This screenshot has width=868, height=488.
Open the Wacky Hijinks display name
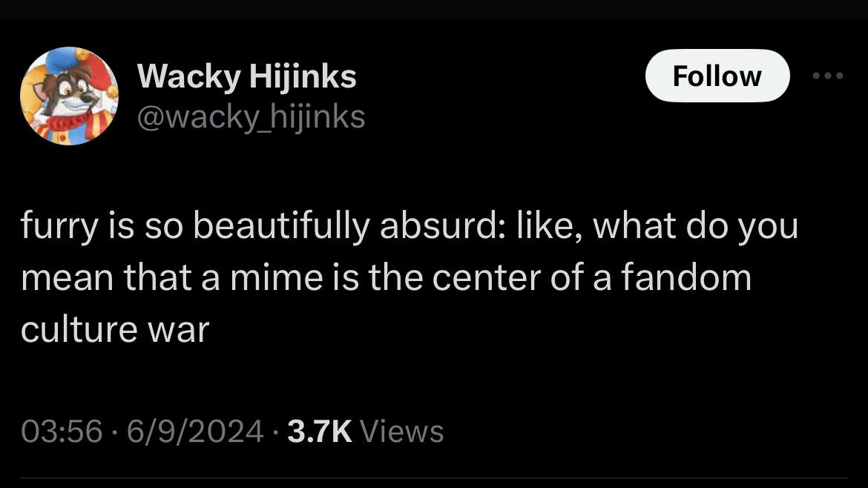coord(247,76)
